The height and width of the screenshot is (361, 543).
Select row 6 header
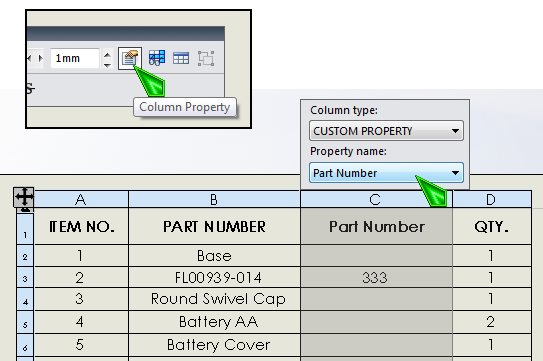(x=25, y=345)
